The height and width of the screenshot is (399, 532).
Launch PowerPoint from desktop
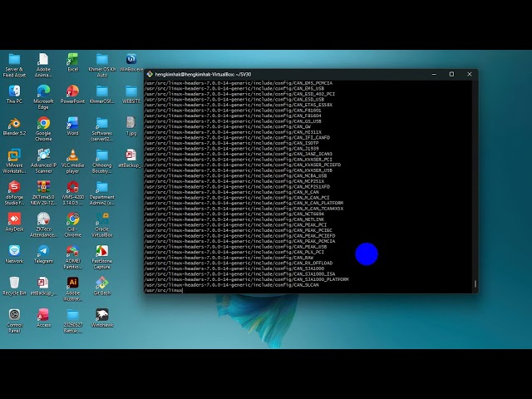[72, 94]
